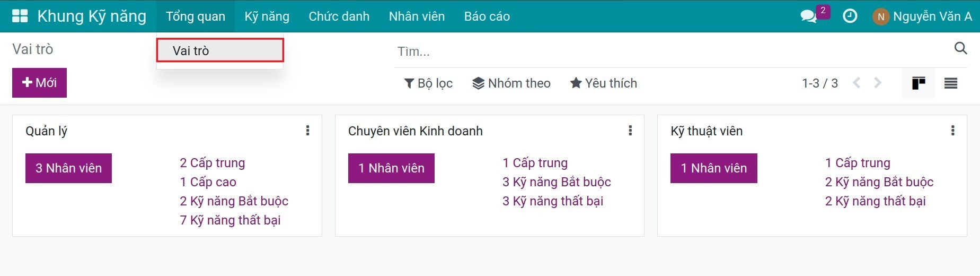Open Yêu thích favorites dropdown

point(603,83)
